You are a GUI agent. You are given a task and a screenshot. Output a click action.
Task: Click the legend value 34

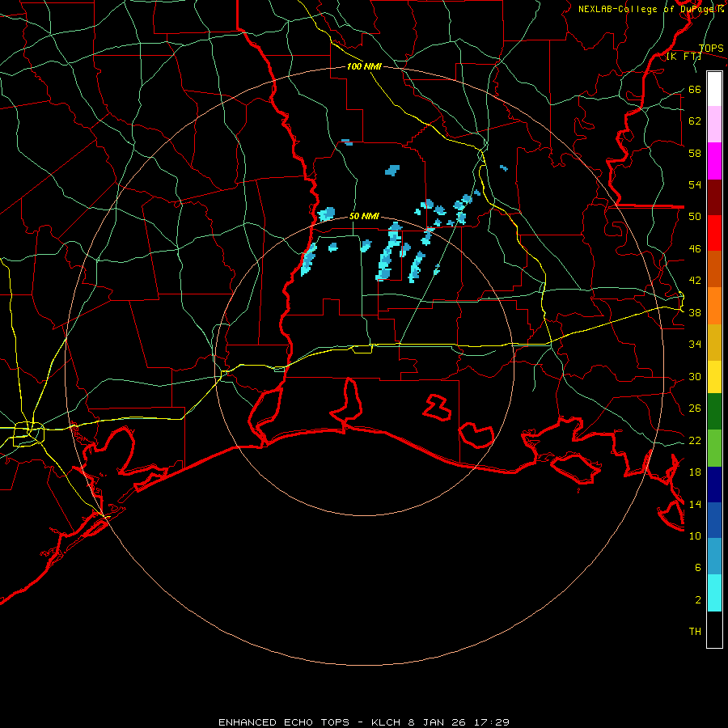pyautogui.click(x=695, y=344)
